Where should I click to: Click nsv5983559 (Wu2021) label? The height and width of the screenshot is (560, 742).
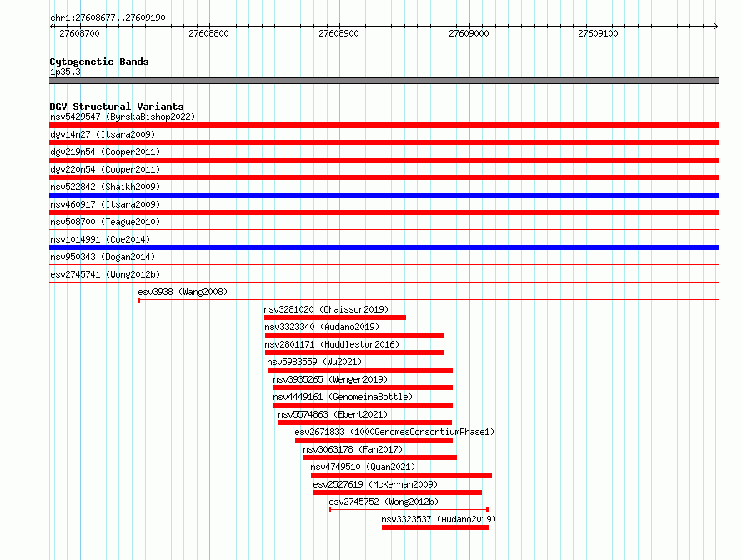pyautogui.click(x=314, y=362)
